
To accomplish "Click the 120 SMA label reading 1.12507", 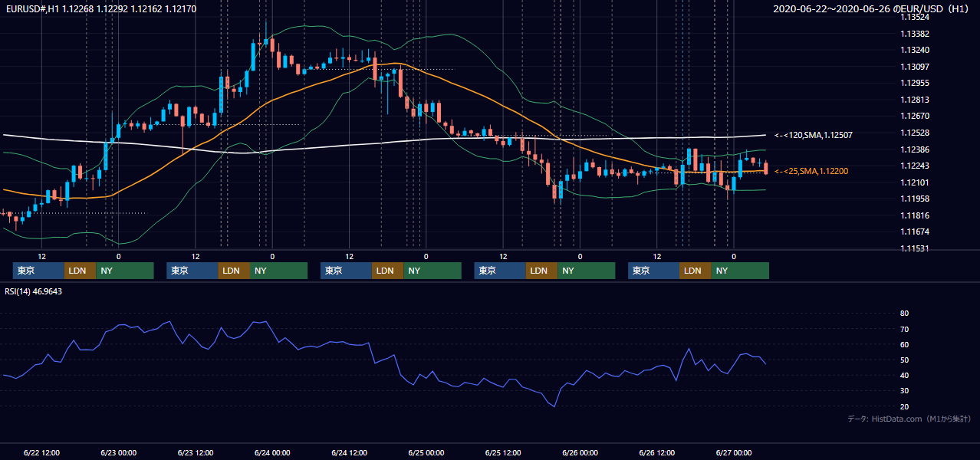I will coord(814,135).
